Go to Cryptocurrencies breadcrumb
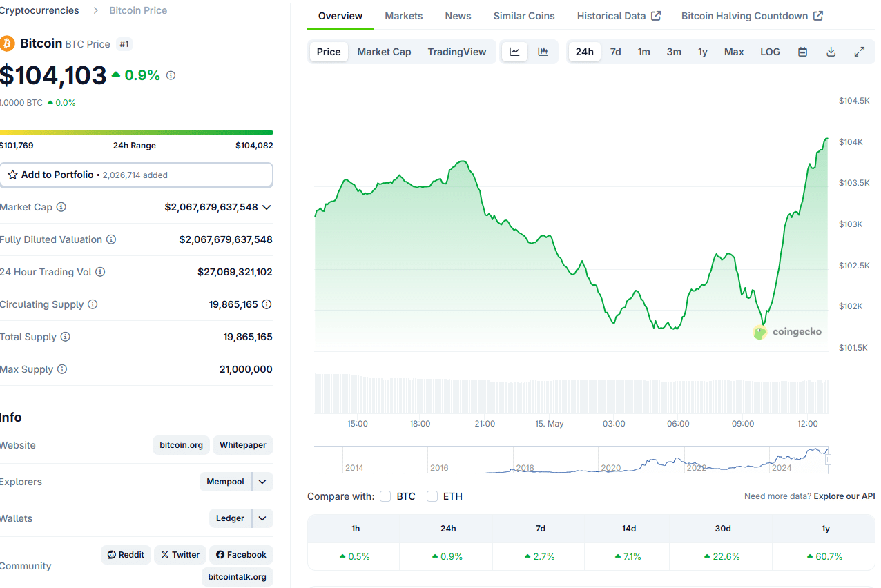 pyautogui.click(x=39, y=10)
